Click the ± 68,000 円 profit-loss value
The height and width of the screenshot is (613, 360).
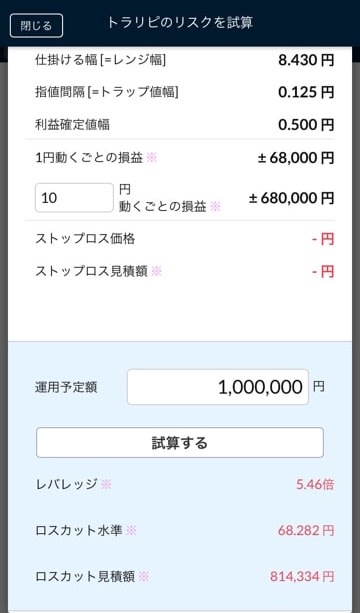tap(296, 158)
